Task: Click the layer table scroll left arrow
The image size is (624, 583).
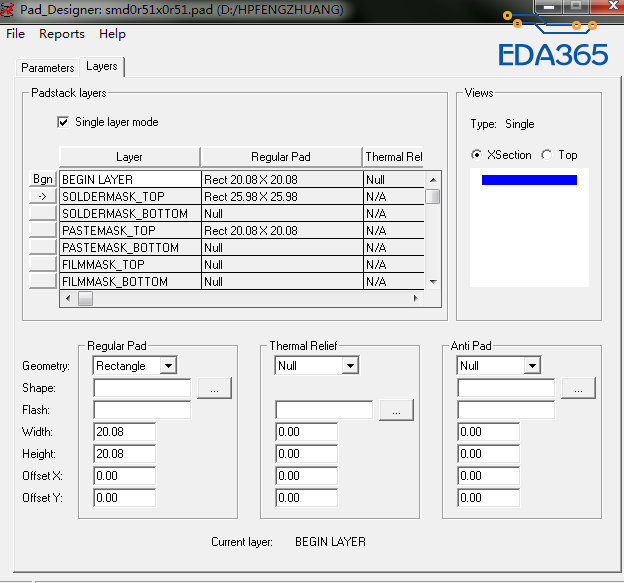Action: [68, 298]
